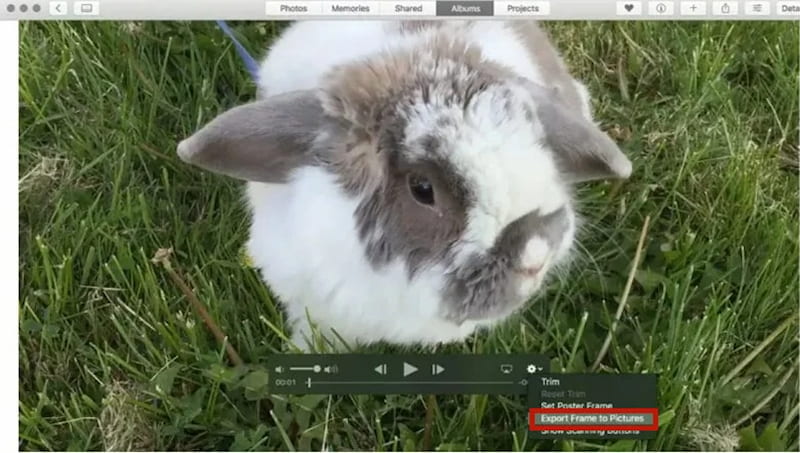
Task: Click the plus Add To icon
Action: [694, 8]
